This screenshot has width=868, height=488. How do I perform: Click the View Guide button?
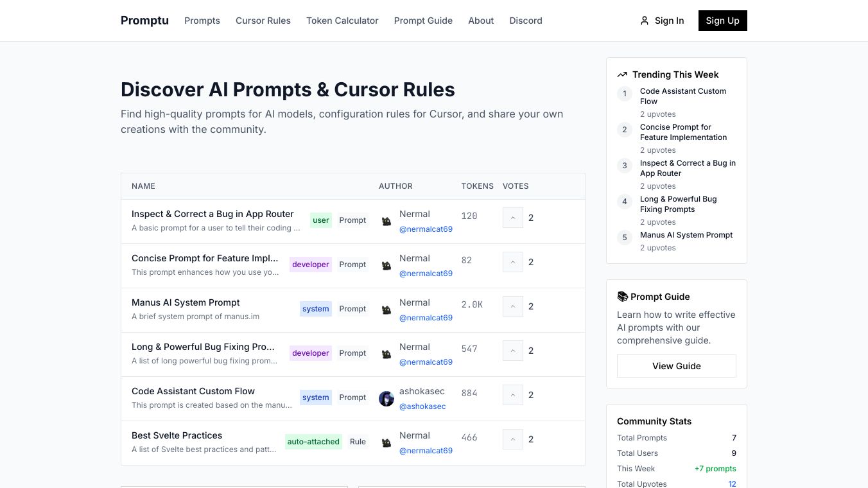pos(676,366)
